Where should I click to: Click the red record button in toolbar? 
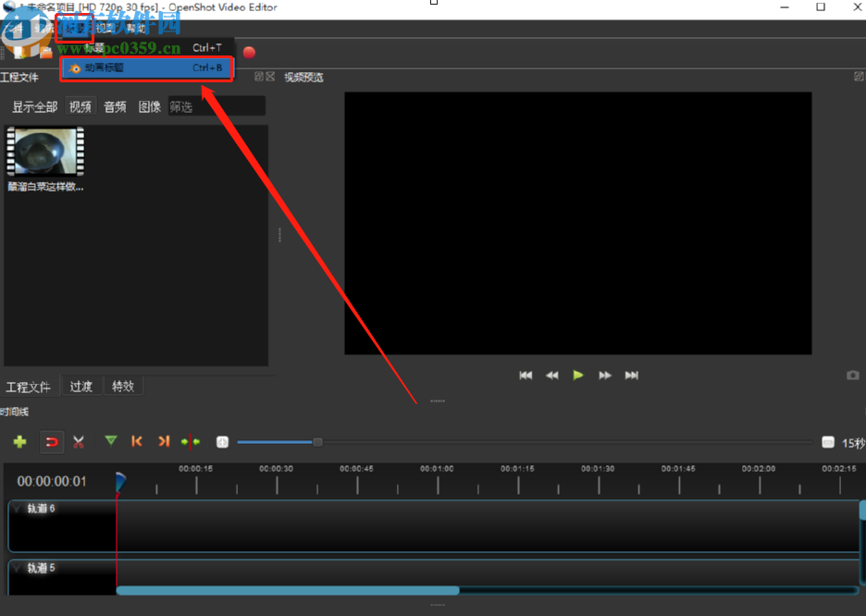[249, 53]
